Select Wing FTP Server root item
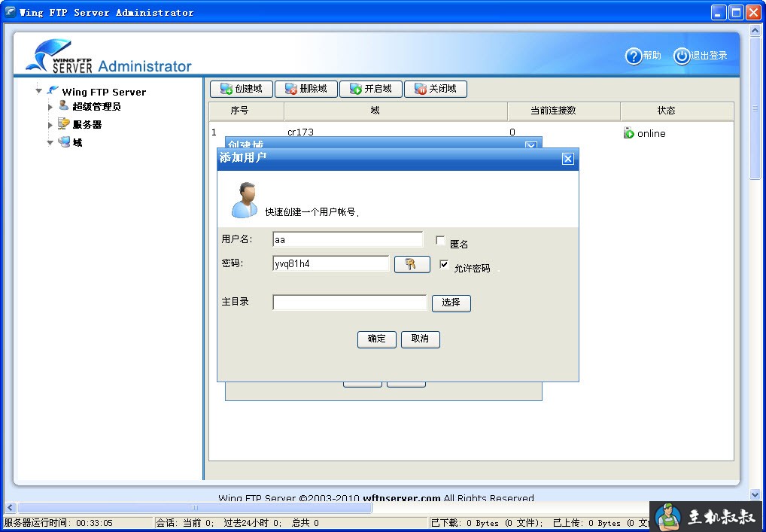The width and height of the screenshot is (766, 532). coord(104,92)
